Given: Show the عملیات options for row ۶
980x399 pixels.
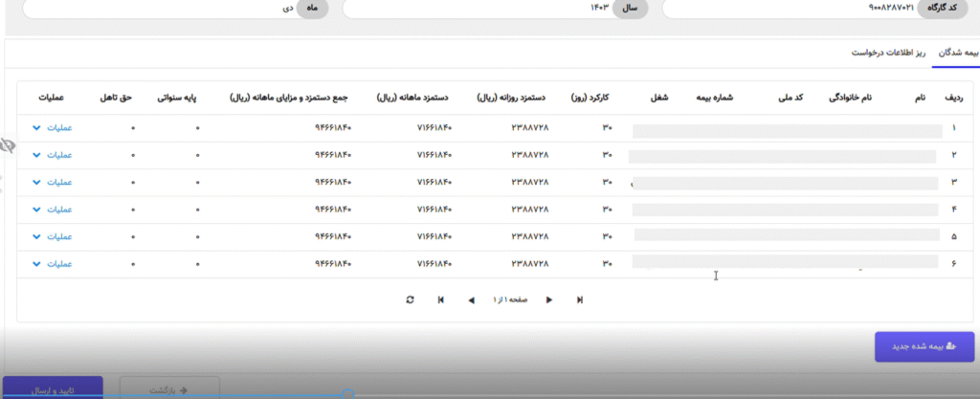Looking at the screenshot, I should pos(53,264).
